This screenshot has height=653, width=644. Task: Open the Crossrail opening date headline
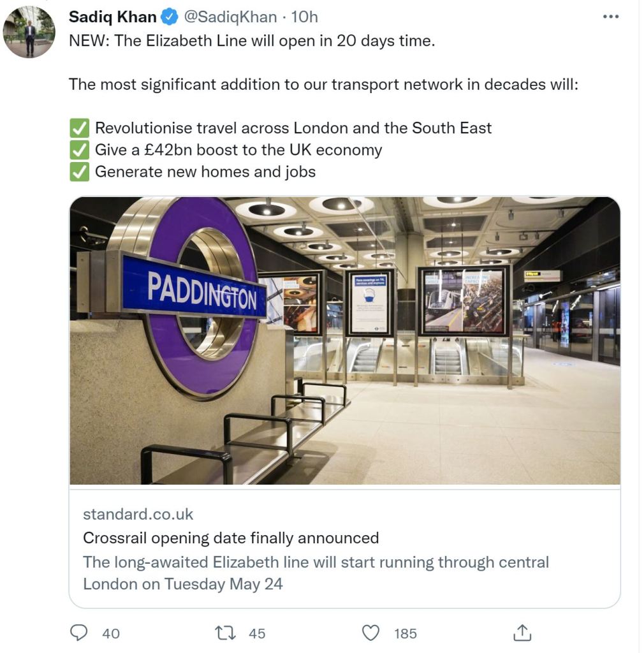pos(231,538)
